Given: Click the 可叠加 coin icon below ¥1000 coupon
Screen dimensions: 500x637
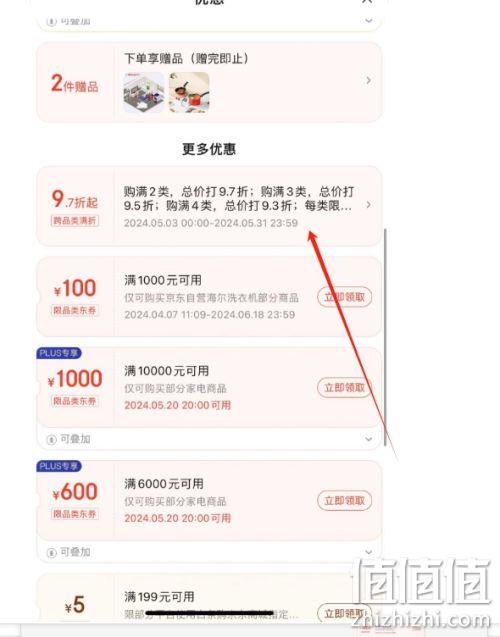Looking at the screenshot, I should 51,440.
